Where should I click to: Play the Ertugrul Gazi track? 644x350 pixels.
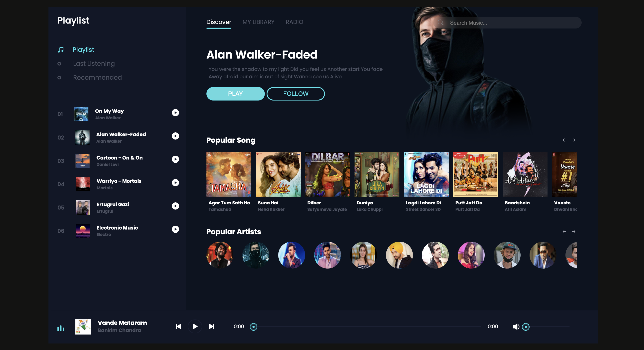175,206
